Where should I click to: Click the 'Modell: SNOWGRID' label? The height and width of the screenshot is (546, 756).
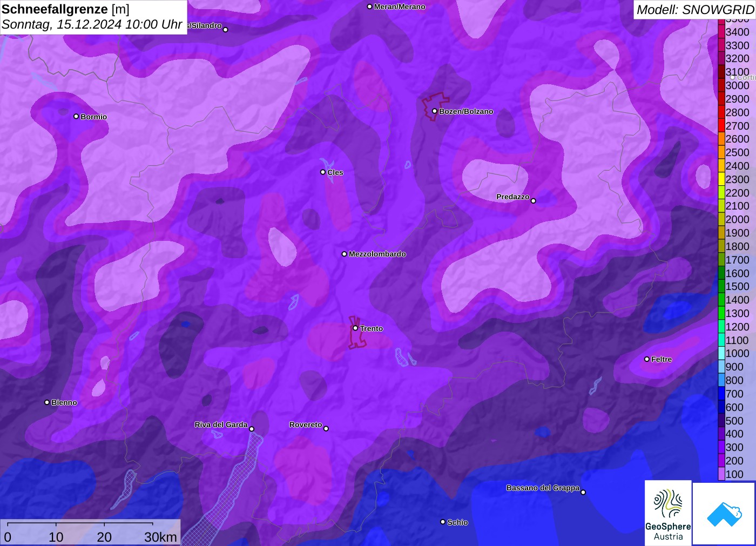[x=695, y=10]
